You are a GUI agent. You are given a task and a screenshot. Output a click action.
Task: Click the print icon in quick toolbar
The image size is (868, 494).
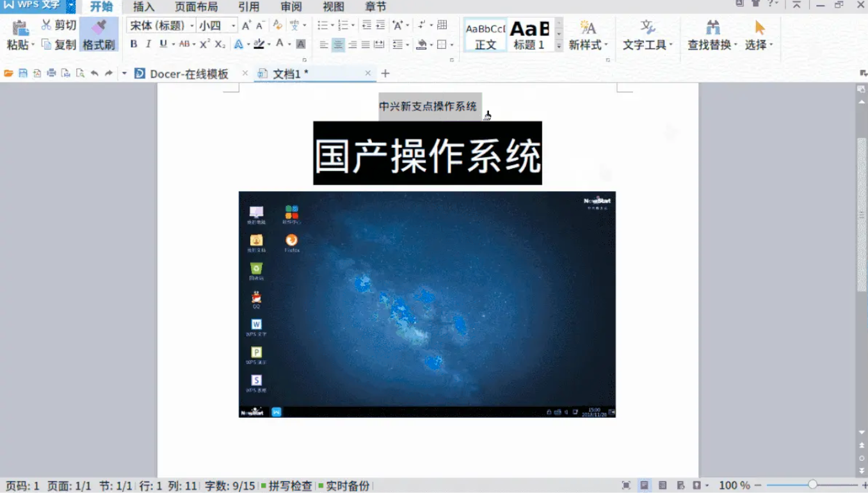pyautogui.click(x=51, y=74)
